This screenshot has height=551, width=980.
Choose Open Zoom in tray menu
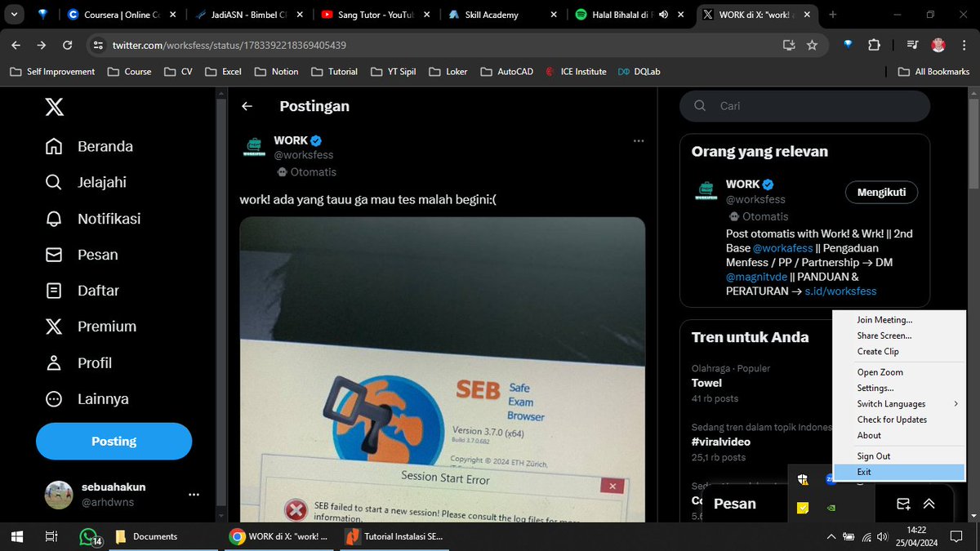pyautogui.click(x=898, y=372)
